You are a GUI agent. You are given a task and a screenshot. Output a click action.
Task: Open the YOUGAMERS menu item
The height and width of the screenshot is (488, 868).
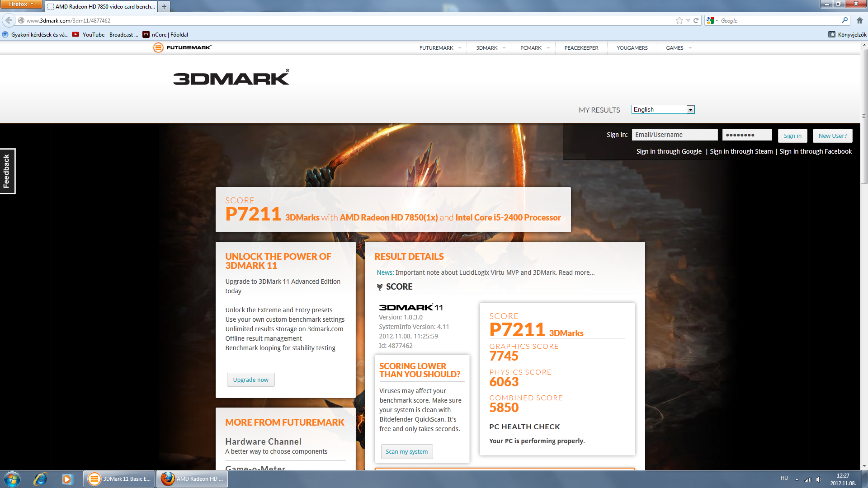pos(632,47)
